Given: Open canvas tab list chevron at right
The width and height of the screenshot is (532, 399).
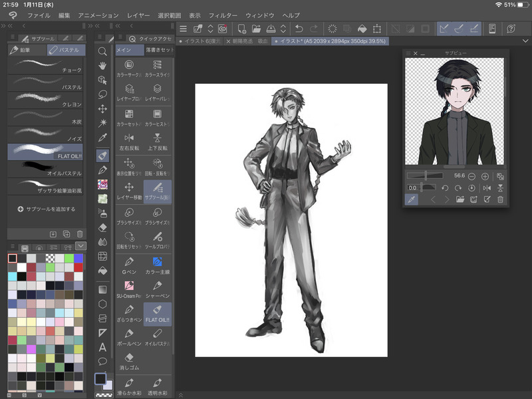Looking at the screenshot, I should pos(525,41).
